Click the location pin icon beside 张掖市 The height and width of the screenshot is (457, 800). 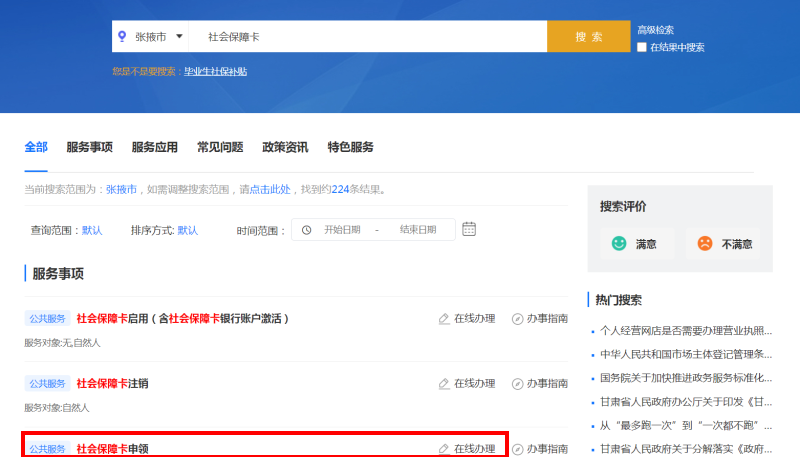click(123, 36)
